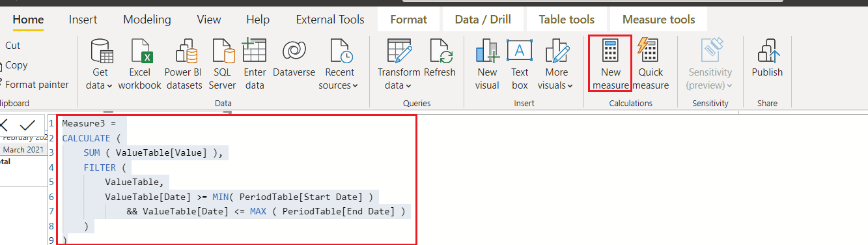
Task: Select the 'March 2021' row in the table
Action: coord(23,150)
